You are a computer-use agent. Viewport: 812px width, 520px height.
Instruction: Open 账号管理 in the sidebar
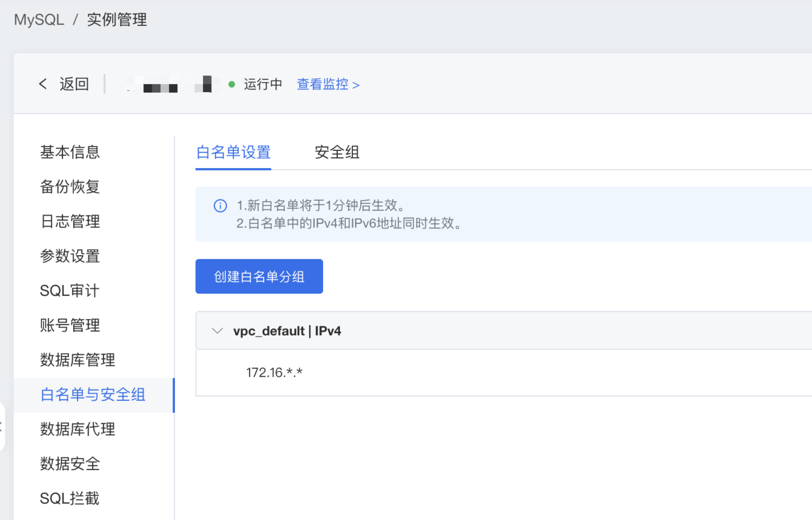tap(70, 325)
